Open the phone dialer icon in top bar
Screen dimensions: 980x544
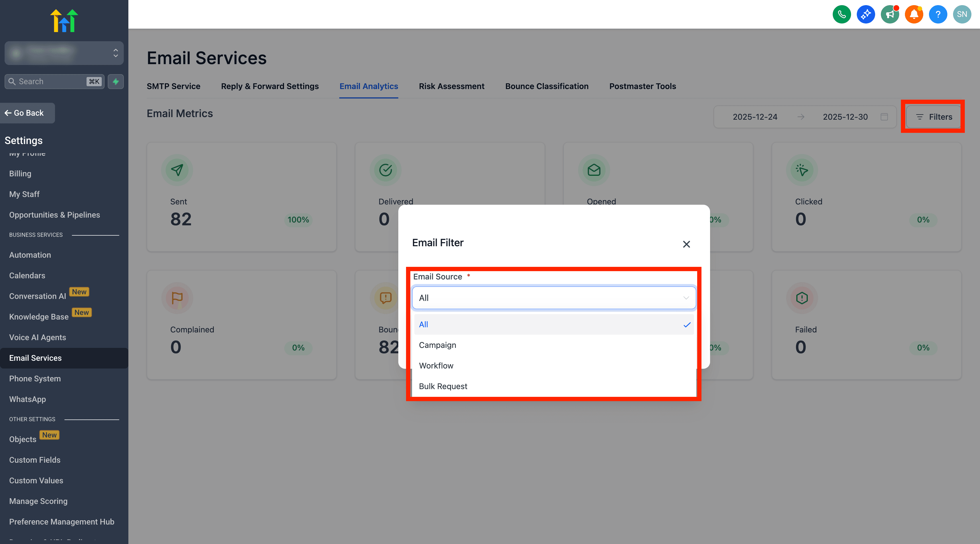(842, 14)
